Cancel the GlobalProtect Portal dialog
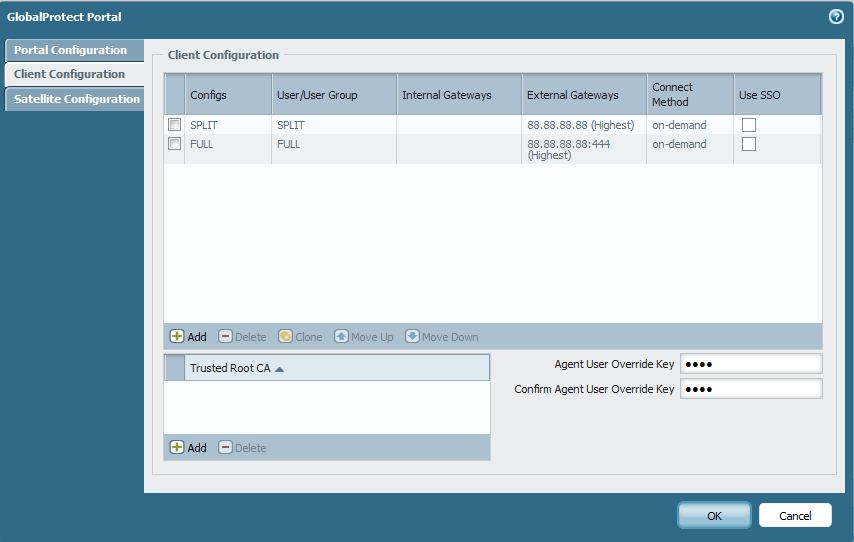This screenshot has width=854, height=542. (795, 516)
